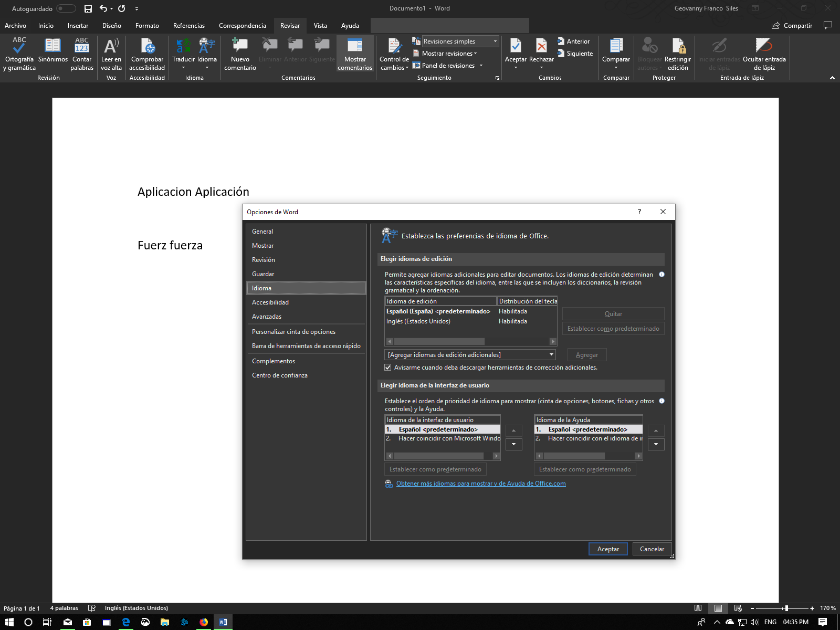Follow the Obtener más idiomas link
The height and width of the screenshot is (630, 840).
click(481, 483)
